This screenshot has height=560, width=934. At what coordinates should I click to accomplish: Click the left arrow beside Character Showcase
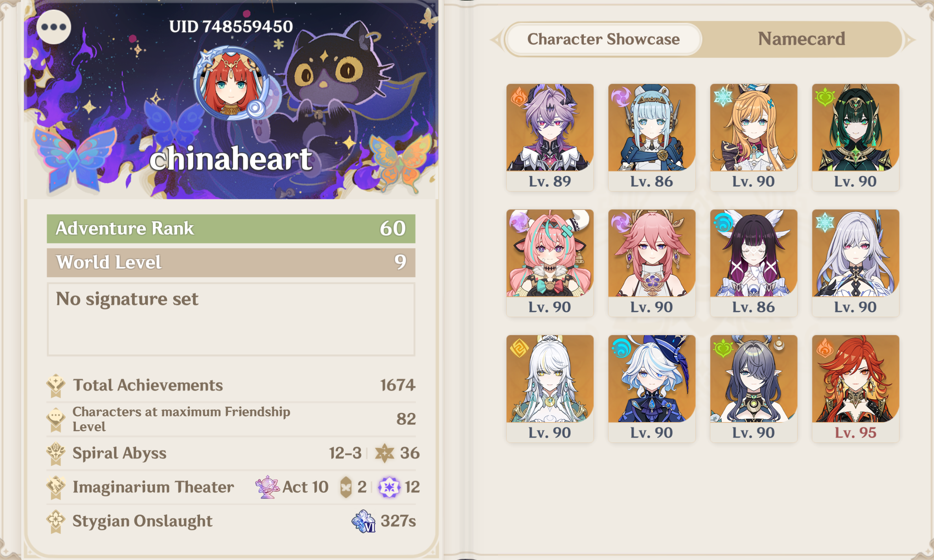[496, 40]
